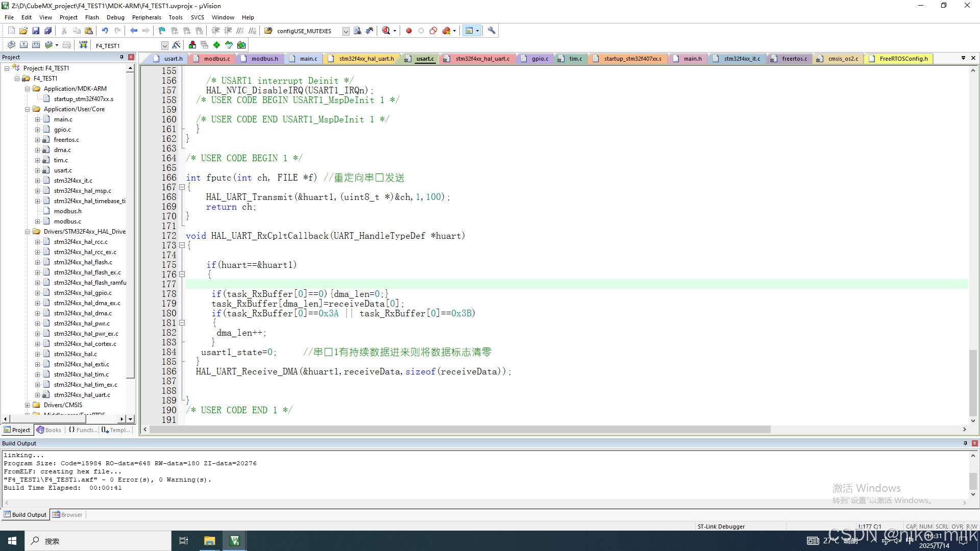
Task: Download code to flash with LOAD icon
Action: tap(83, 44)
